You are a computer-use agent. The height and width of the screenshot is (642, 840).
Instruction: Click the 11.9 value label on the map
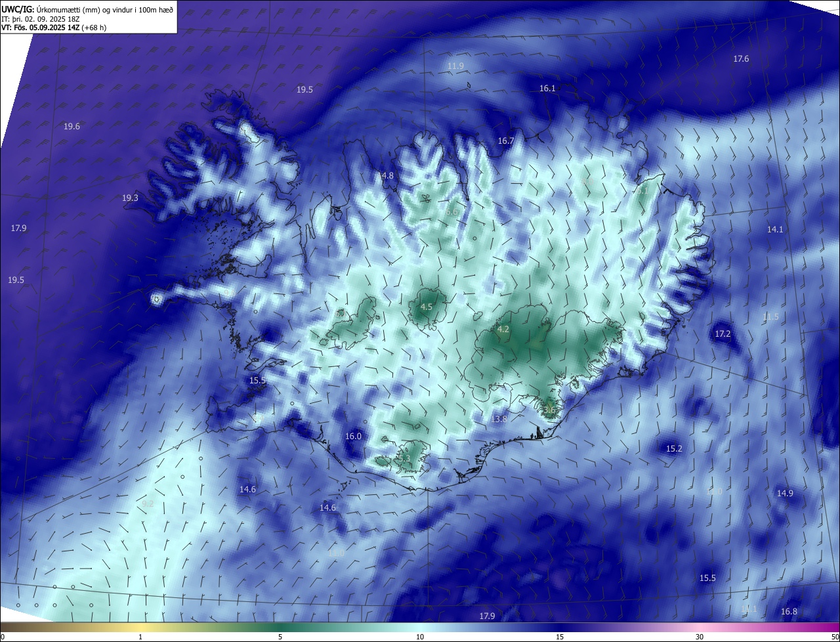click(455, 66)
